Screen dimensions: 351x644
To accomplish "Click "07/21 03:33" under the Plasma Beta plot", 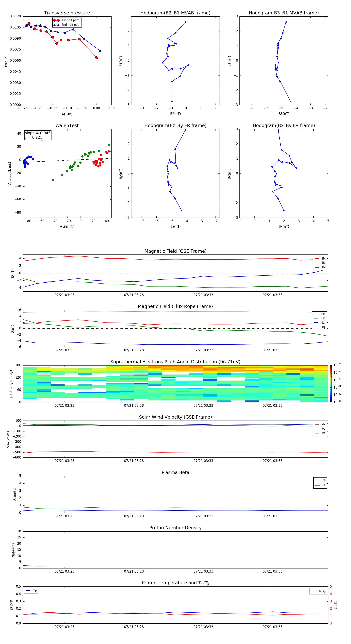I will click(203, 516).
